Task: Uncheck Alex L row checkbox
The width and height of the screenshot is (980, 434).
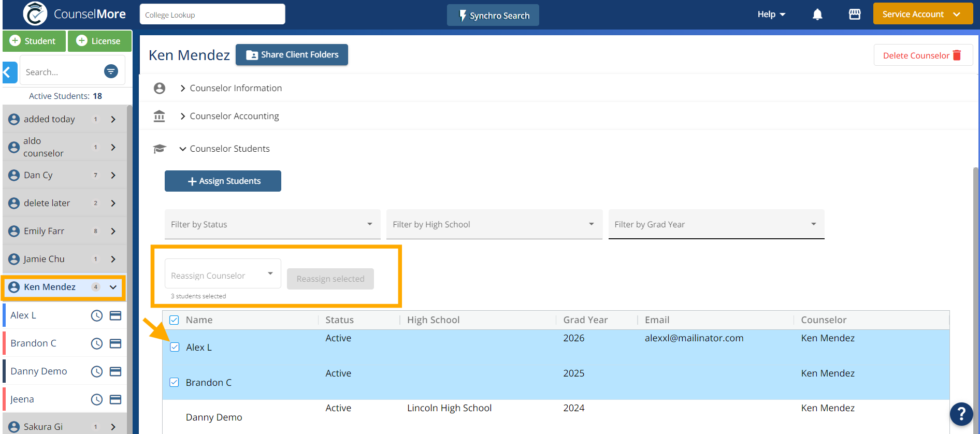Action: click(x=175, y=347)
